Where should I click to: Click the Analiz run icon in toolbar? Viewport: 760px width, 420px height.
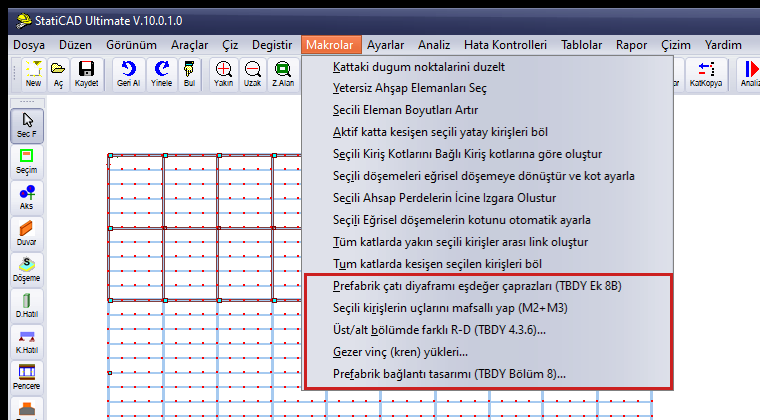tap(749, 74)
